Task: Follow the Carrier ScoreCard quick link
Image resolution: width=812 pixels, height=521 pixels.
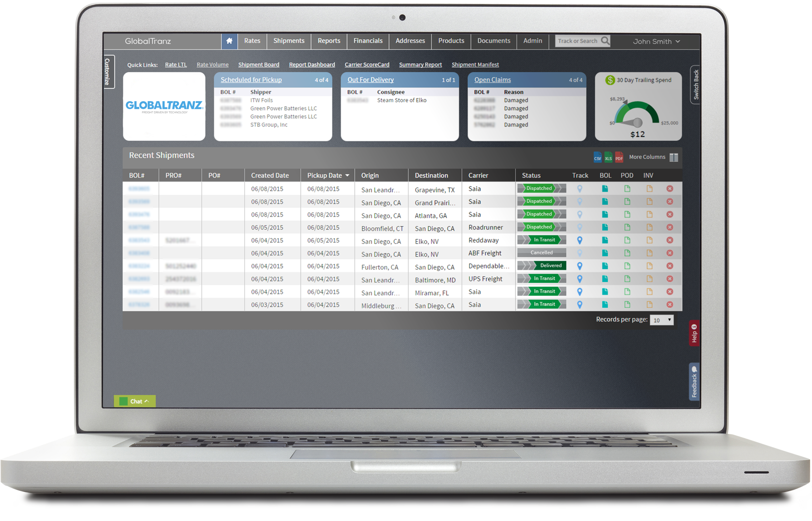Action: [367, 65]
